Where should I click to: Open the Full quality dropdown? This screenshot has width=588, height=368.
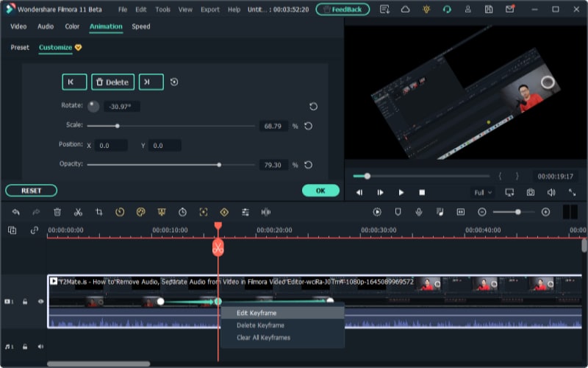coord(482,193)
